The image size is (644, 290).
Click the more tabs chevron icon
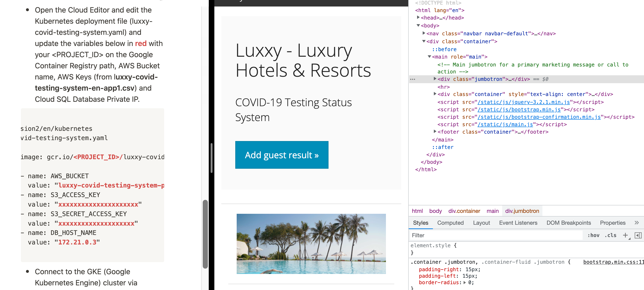[x=636, y=223]
